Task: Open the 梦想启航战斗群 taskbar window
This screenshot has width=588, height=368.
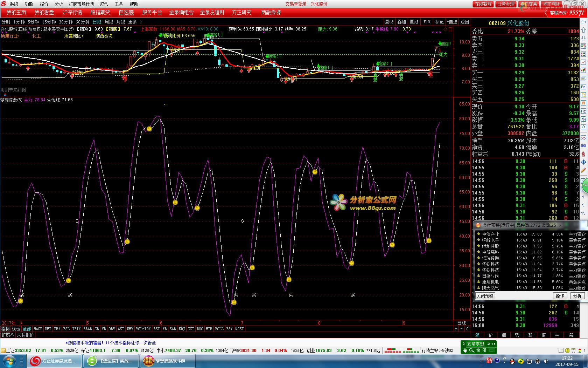Action: (167, 361)
